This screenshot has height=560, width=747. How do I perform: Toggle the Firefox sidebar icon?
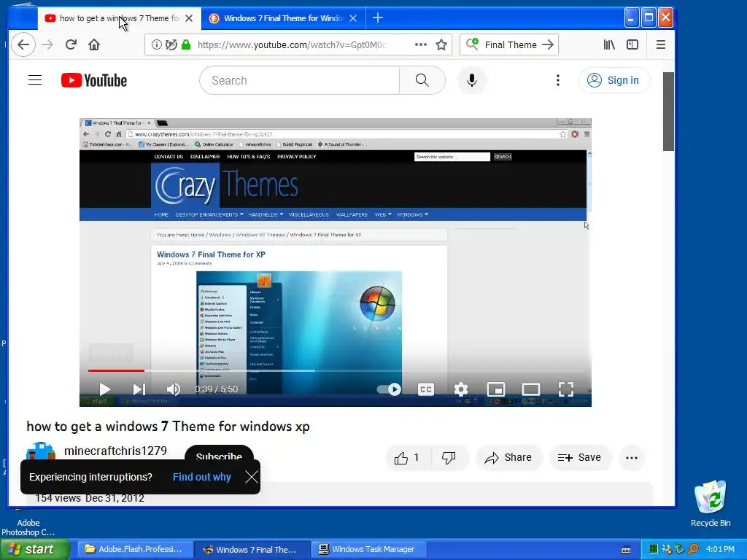(x=632, y=44)
